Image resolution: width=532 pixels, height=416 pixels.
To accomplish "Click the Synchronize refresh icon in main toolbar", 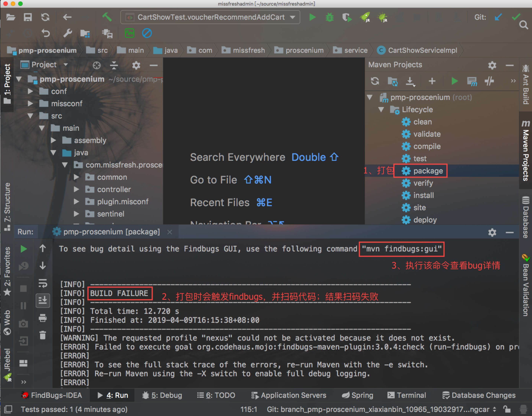I will tap(45, 17).
